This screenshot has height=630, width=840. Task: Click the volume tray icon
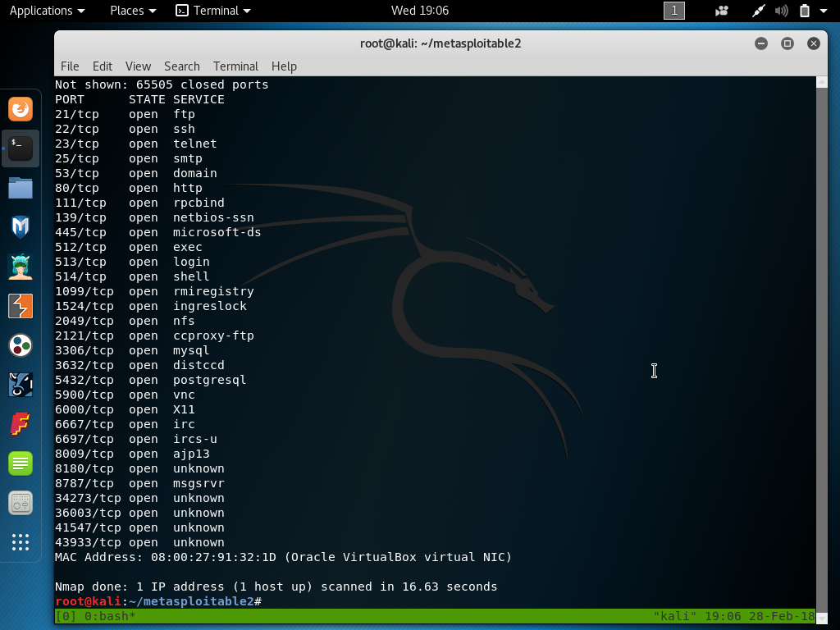(781, 11)
